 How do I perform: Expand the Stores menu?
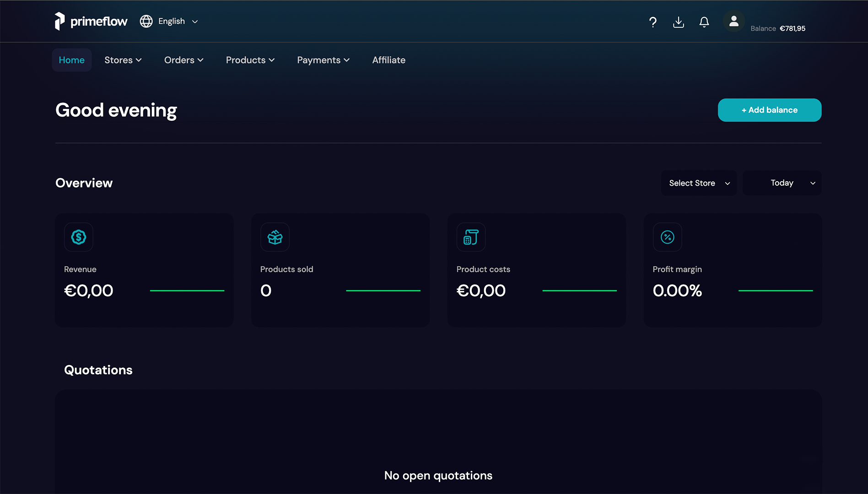click(x=123, y=60)
